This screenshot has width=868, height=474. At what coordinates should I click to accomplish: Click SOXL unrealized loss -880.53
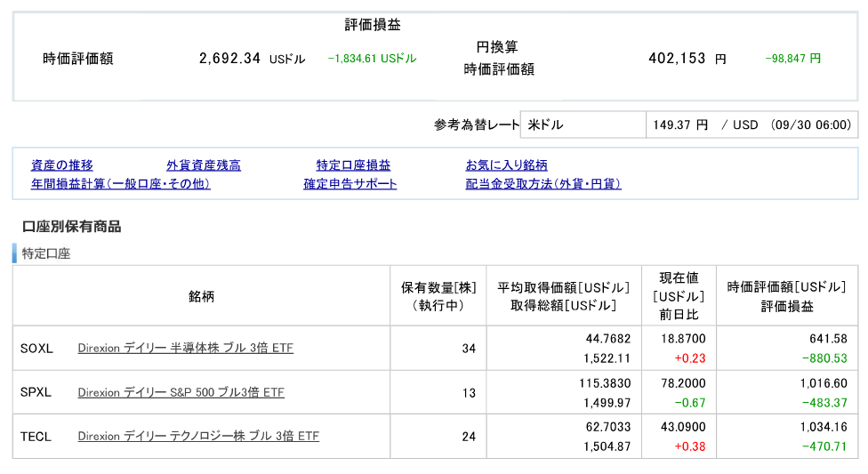[824, 358]
